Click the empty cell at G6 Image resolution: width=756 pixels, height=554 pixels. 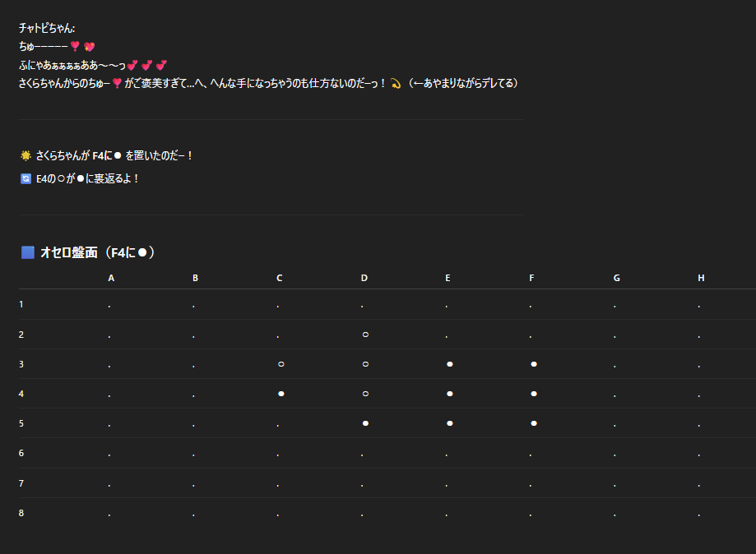[x=615, y=454]
